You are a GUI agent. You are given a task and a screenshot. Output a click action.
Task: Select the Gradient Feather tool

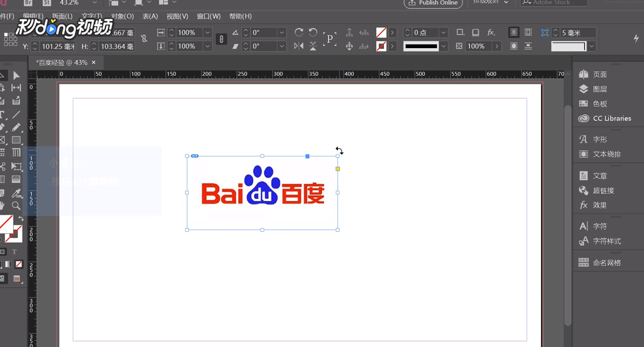[16, 180]
